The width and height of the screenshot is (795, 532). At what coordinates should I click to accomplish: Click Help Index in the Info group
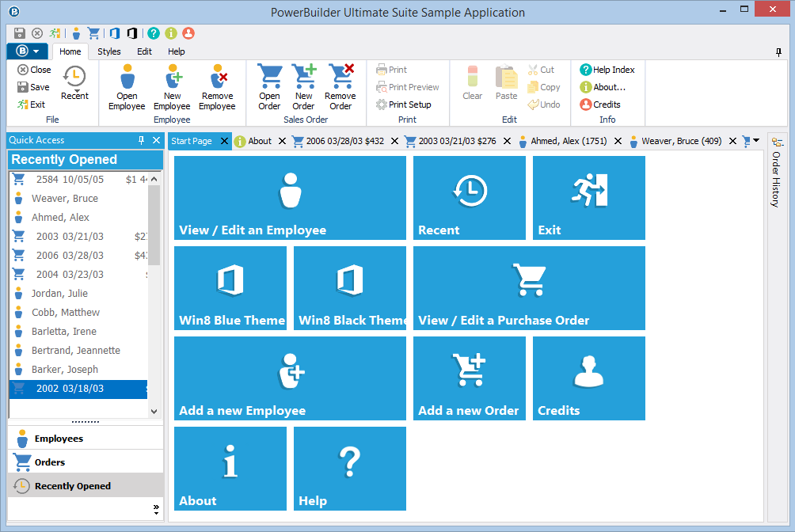coord(607,70)
